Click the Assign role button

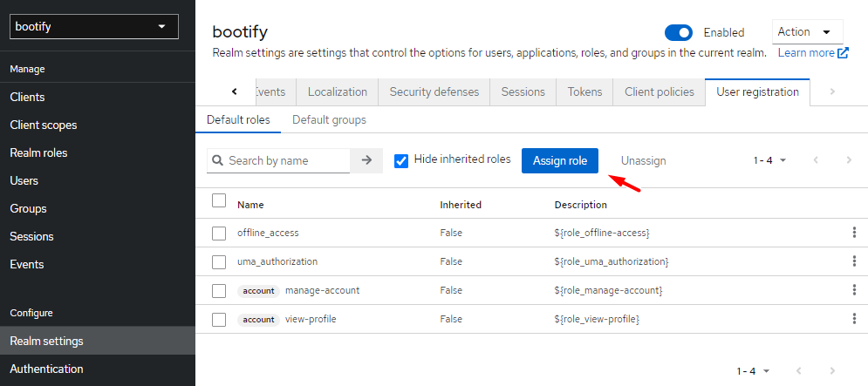[x=559, y=160]
